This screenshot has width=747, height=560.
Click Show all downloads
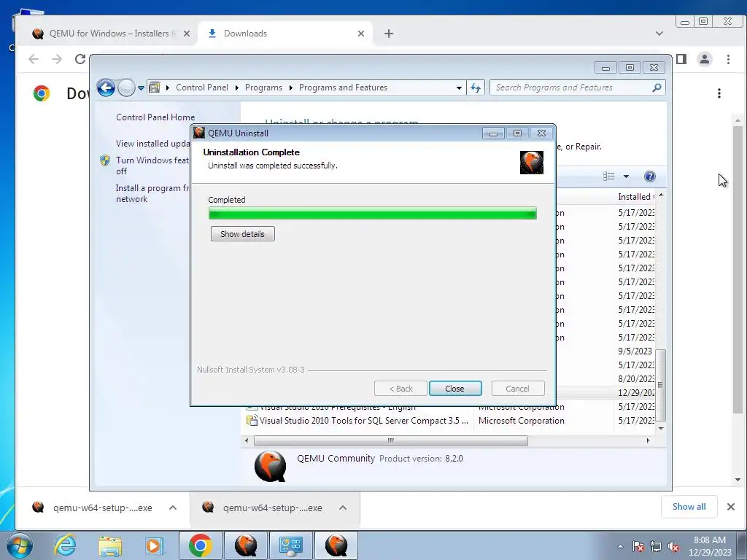pos(689,507)
